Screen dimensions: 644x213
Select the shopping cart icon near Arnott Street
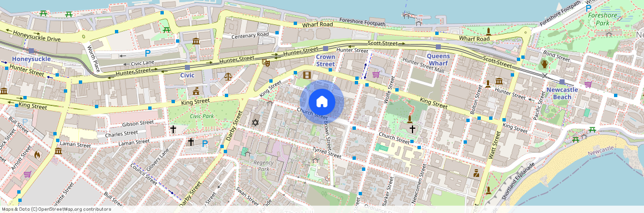point(27,174)
